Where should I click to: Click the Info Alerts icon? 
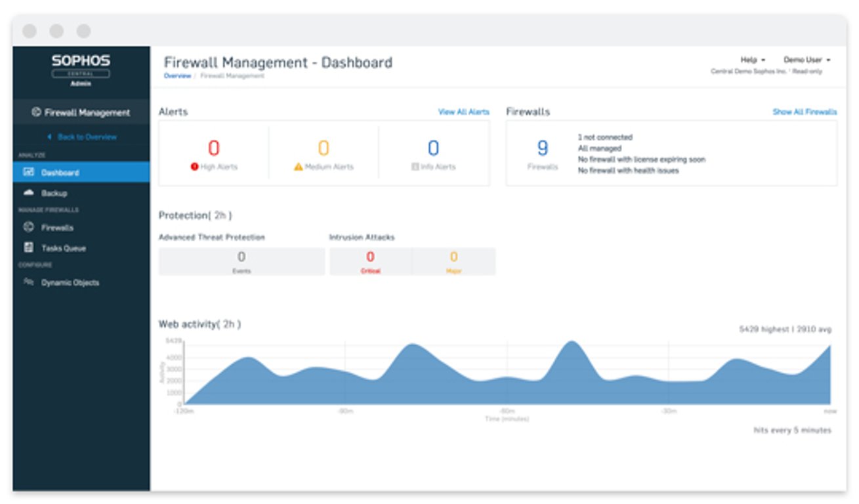pos(415,167)
